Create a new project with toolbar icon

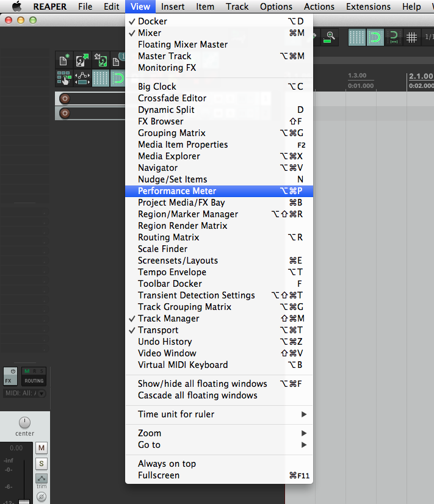click(x=64, y=60)
